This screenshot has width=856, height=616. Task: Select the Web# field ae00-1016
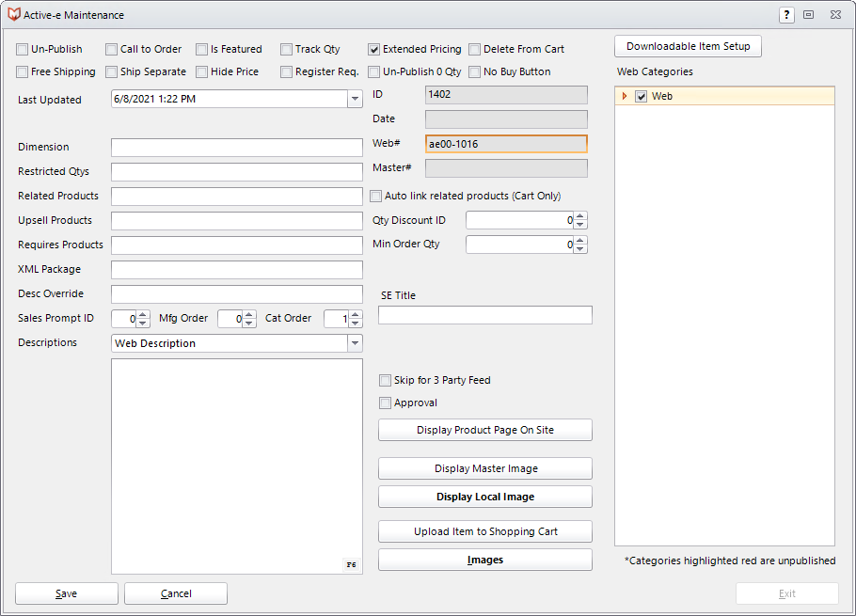(507, 144)
